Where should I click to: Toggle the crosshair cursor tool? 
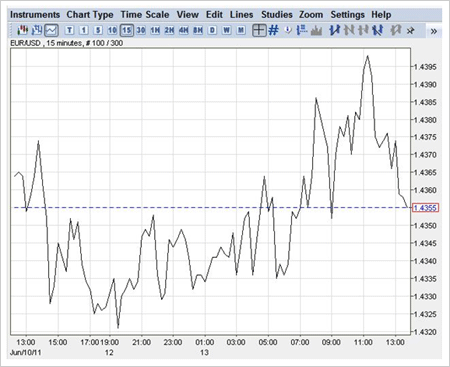(x=259, y=30)
